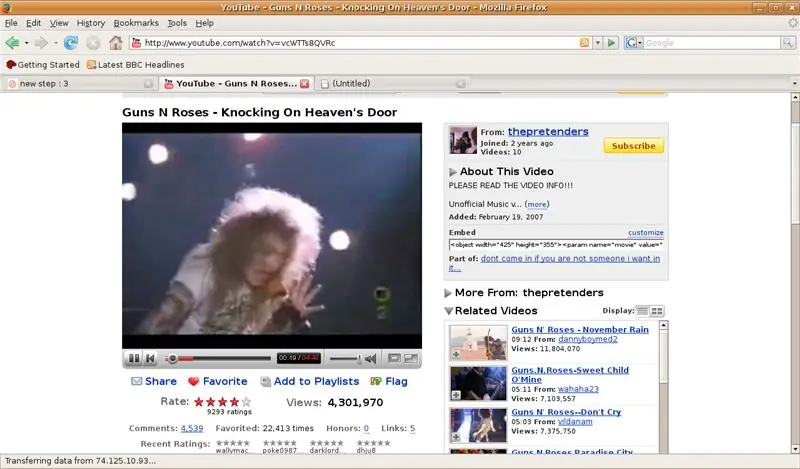The image size is (800, 469).
Task: Click the Share envelope icon
Action: [136, 381]
